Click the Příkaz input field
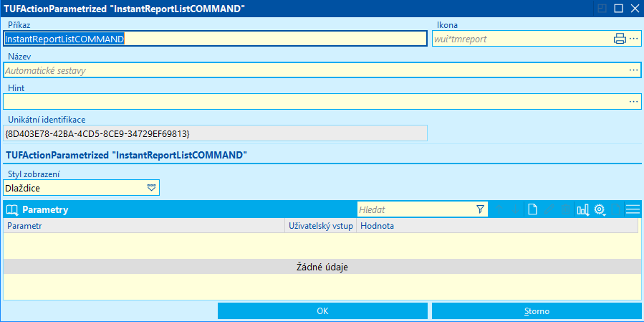This screenshot has width=644, height=322. pyautogui.click(x=215, y=39)
